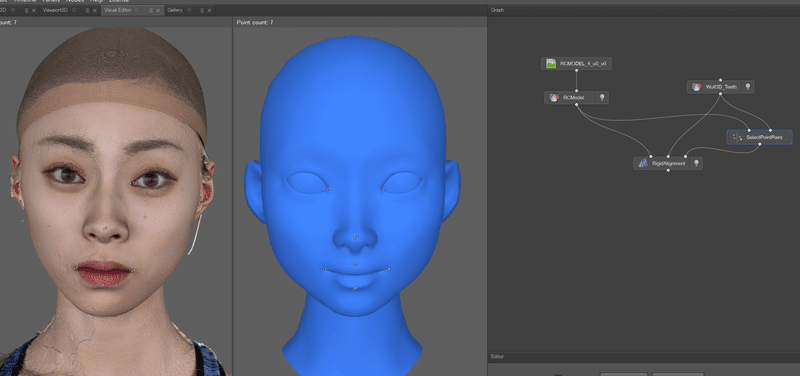The width and height of the screenshot is (800, 376).
Task: Click the output port below RCMODEL_4_u0_v0 node
Action: click(577, 70)
